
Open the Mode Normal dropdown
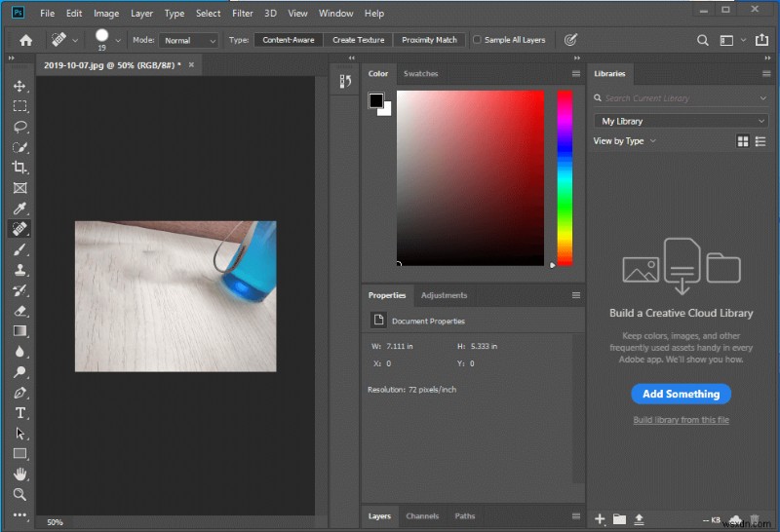(189, 41)
